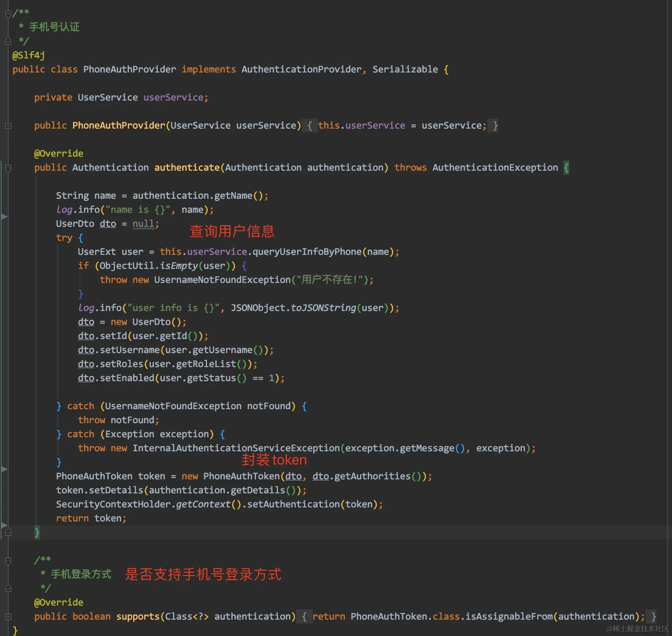Viewport: 672px width, 636px height.
Task: Click the highlighted closing brace of authenticate
Action: click(37, 533)
